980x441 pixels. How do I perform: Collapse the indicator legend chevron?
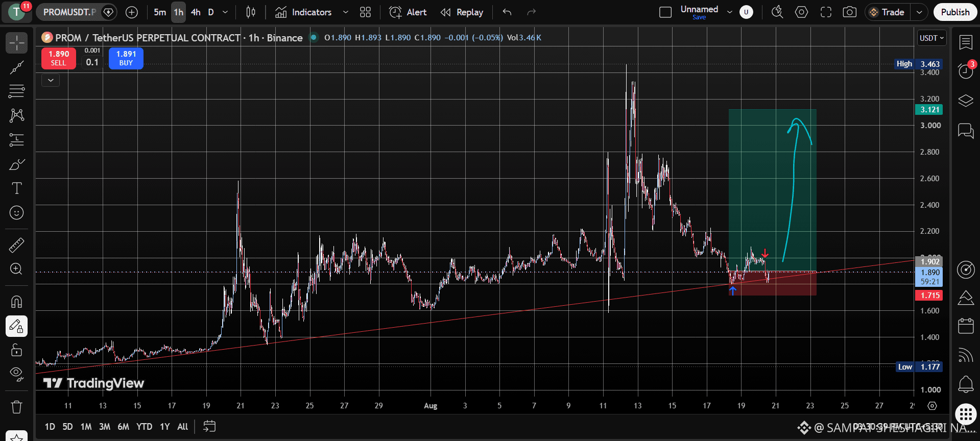pos(51,80)
